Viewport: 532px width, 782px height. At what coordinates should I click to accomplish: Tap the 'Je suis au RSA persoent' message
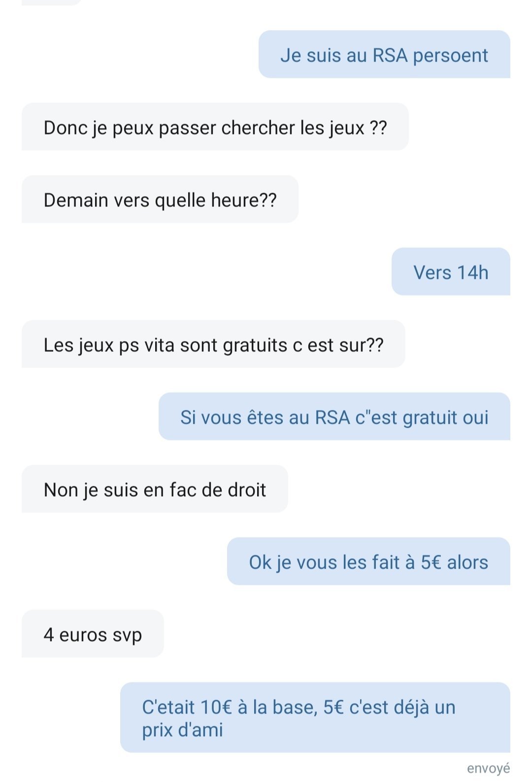pos(384,55)
